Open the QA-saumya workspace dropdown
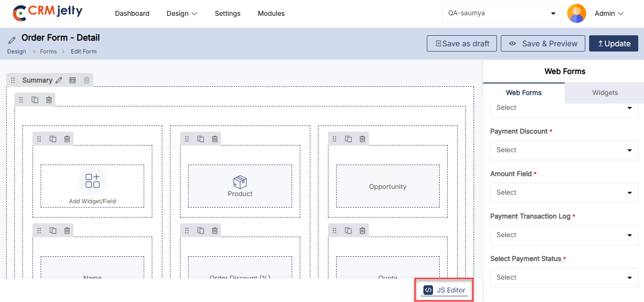644x302 pixels. pyautogui.click(x=502, y=13)
